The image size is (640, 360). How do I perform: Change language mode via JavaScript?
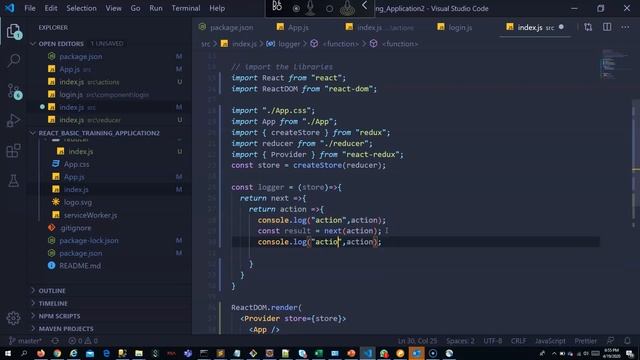point(550,340)
